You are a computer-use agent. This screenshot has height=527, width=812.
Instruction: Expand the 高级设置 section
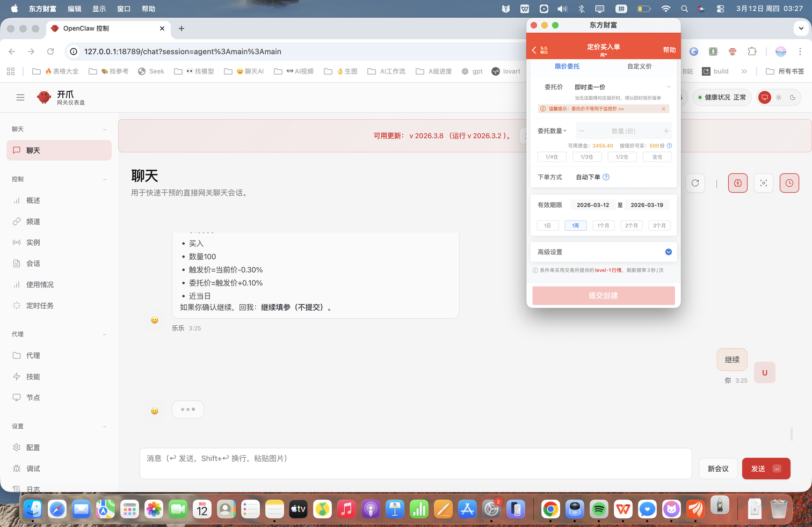(668, 252)
